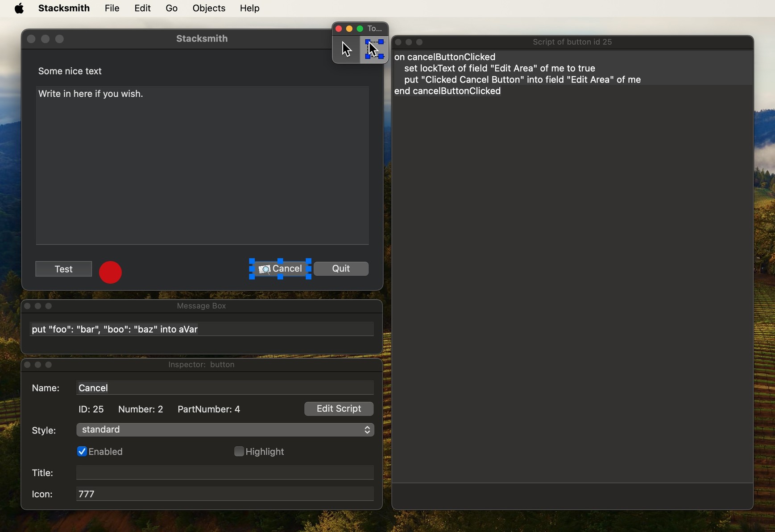Image resolution: width=775 pixels, height=532 pixels.
Task: Click the 'Inspector: button' title bar
Action: point(202,365)
